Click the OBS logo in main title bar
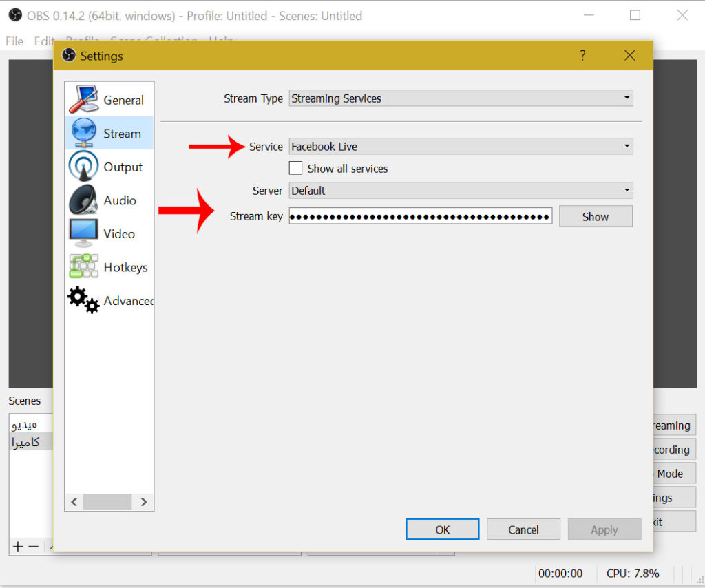 point(15,15)
